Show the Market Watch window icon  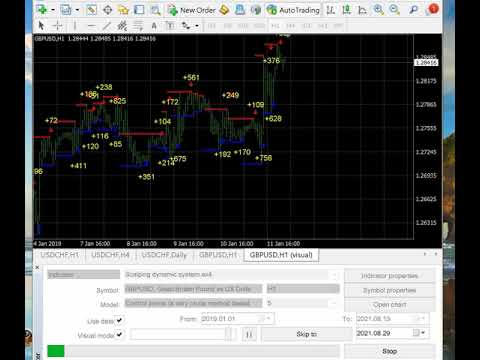point(91,10)
